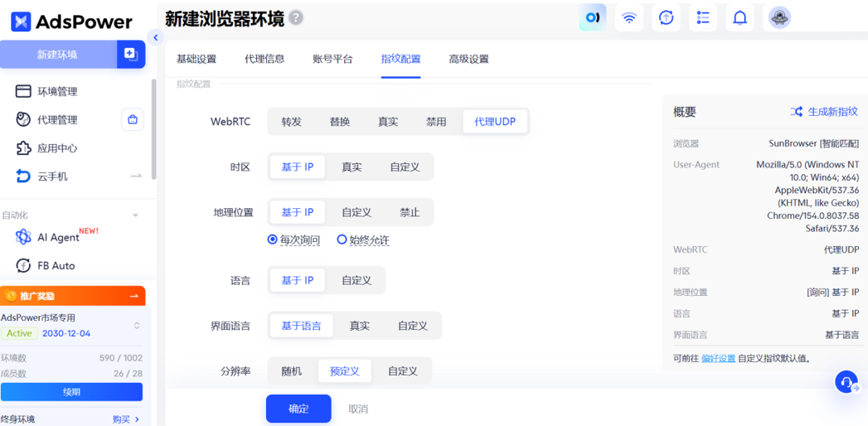Set WebRTC to 禁用
The height and width of the screenshot is (426, 868).
(x=436, y=122)
